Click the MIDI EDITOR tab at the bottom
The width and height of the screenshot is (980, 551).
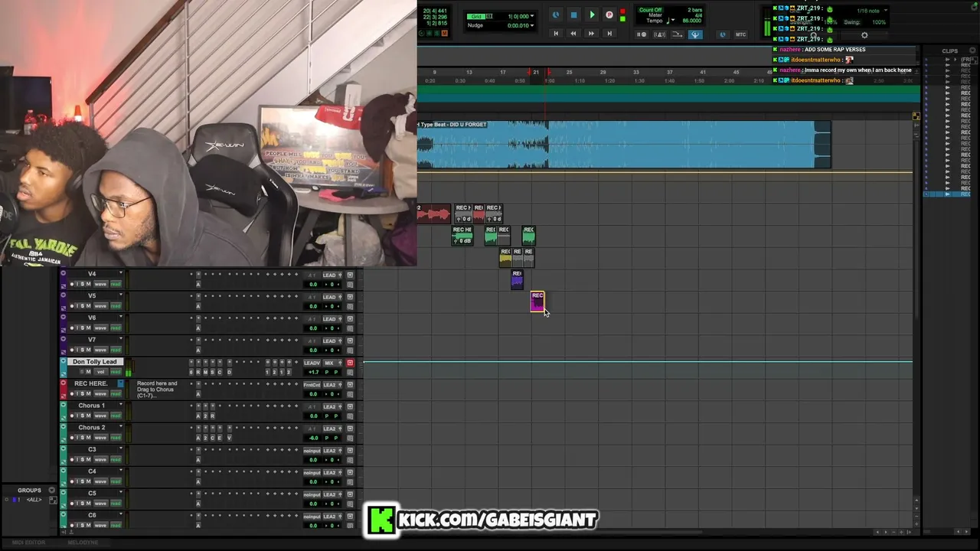(28, 543)
